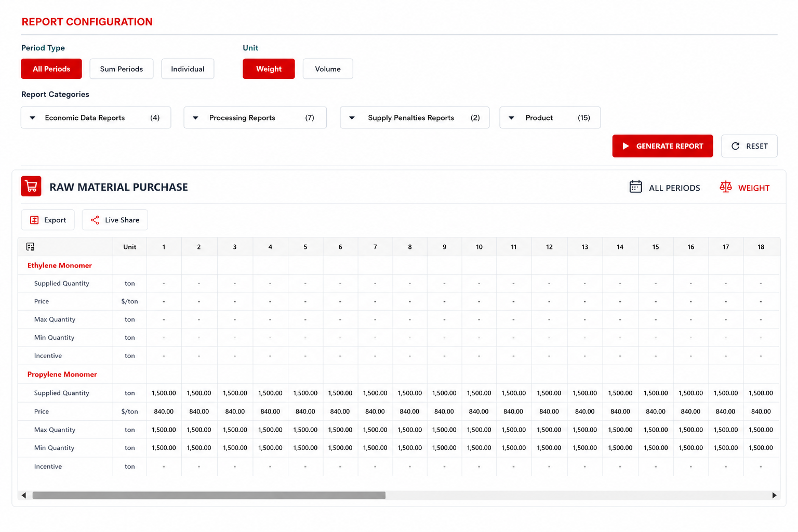Select the Weight unit
Screen dimensions: 798x532
(x=269, y=69)
